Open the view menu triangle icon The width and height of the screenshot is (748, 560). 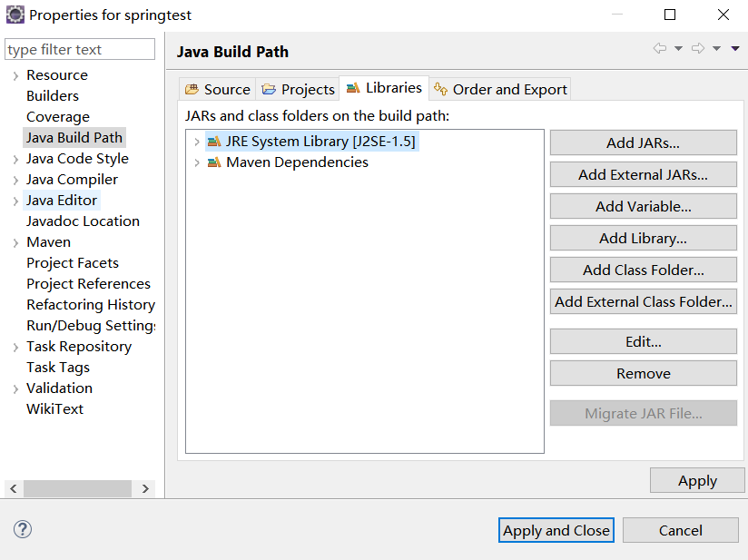tap(735, 48)
